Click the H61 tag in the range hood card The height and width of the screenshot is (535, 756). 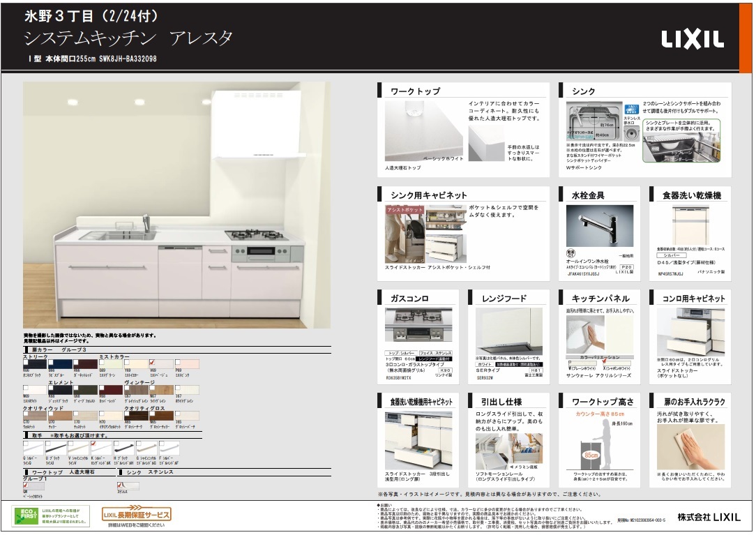click(x=536, y=370)
